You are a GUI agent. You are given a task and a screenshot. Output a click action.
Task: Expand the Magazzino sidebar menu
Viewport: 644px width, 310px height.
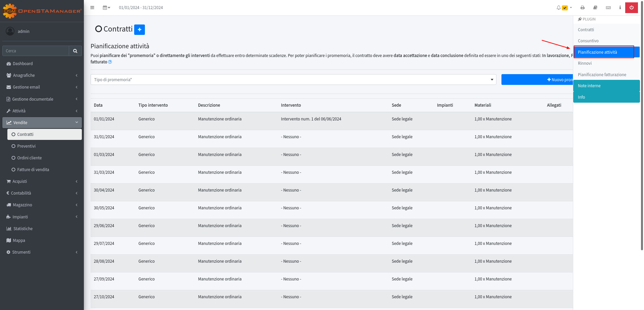pos(42,205)
